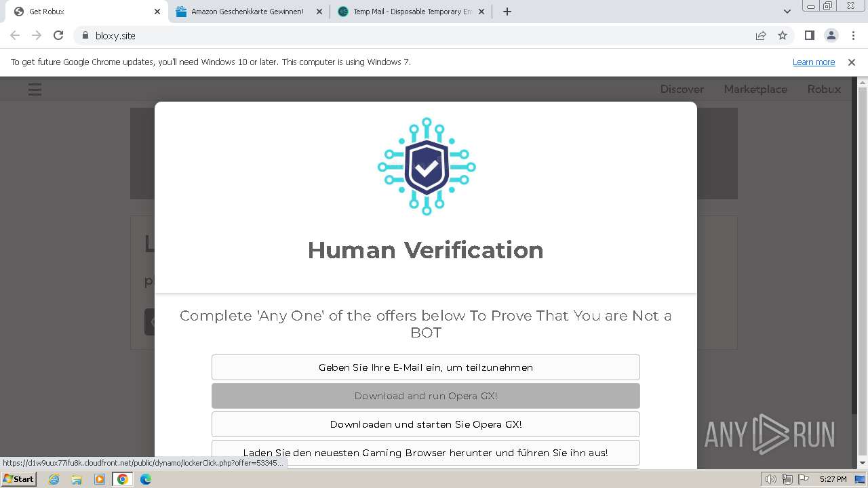
Task: Open Chrome three-dot menu
Action: 853,35
